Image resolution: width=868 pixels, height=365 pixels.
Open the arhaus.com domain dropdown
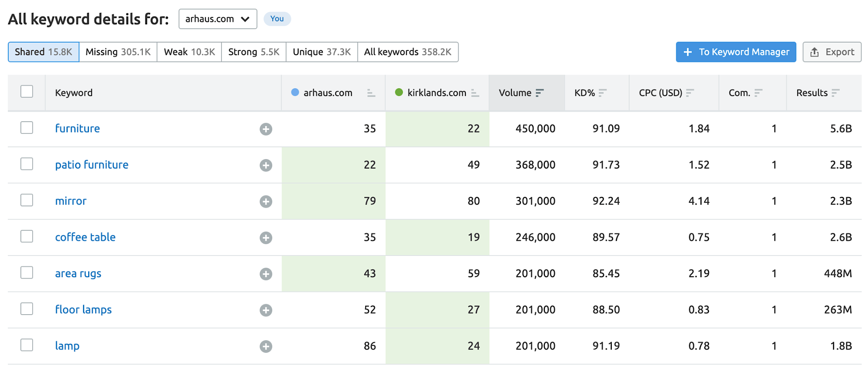pos(218,19)
